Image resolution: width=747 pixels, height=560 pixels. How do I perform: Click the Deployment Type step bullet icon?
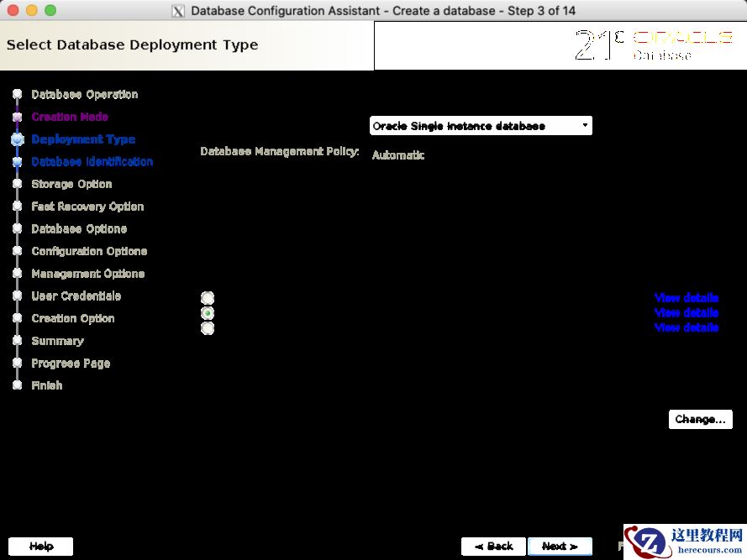tap(18, 139)
